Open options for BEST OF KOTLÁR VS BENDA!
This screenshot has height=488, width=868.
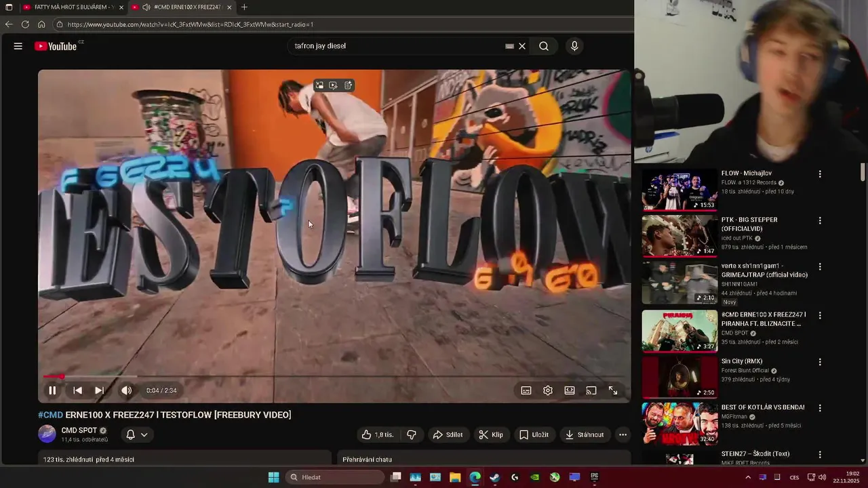[x=820, y=408]
